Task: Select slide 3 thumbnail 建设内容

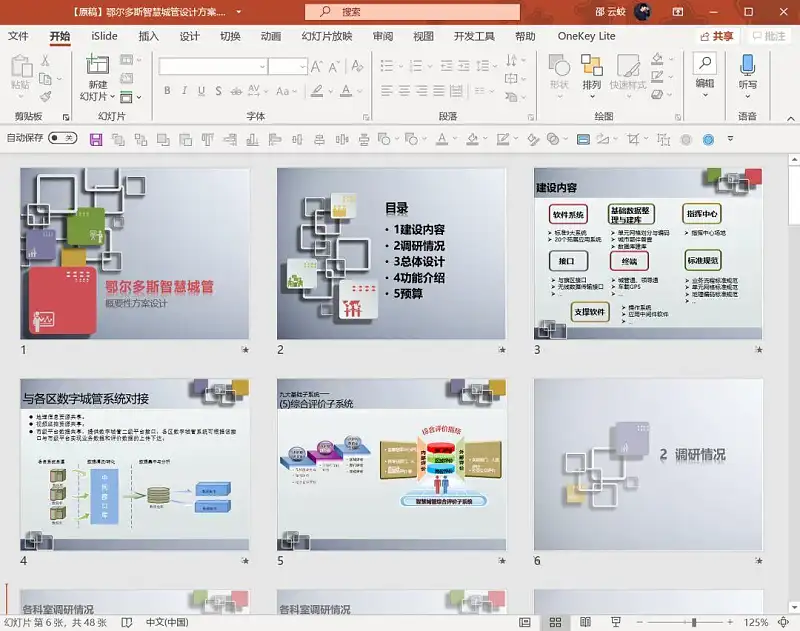Action: (x=648, y=254)
